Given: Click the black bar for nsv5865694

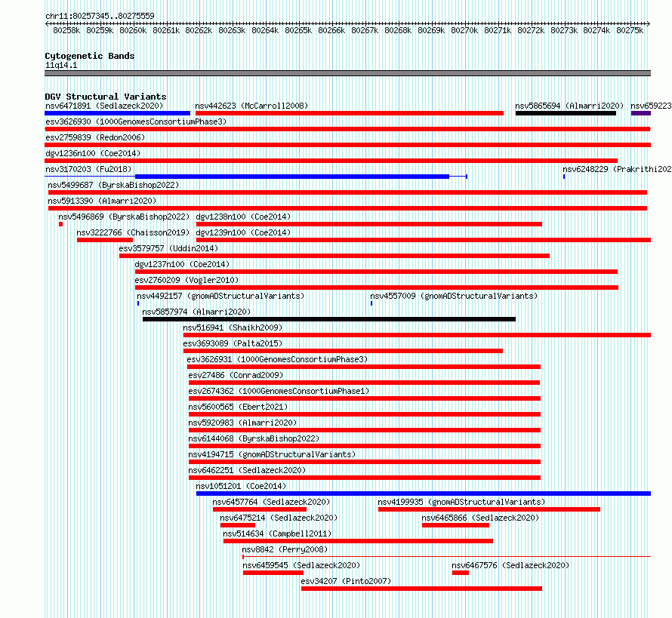Looking at the screenshot, I should (566, 113).
